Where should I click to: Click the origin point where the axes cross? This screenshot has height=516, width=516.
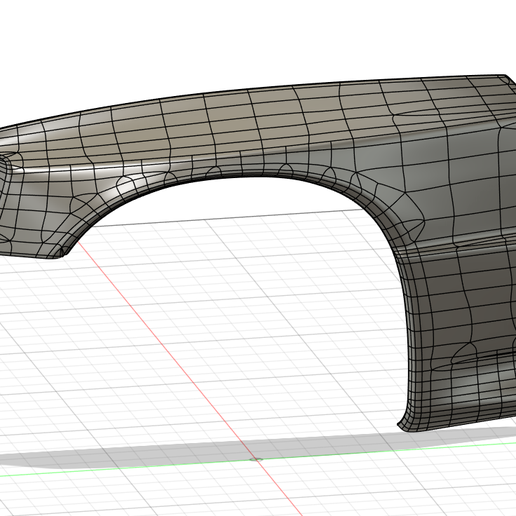click(x=256, y=459)
